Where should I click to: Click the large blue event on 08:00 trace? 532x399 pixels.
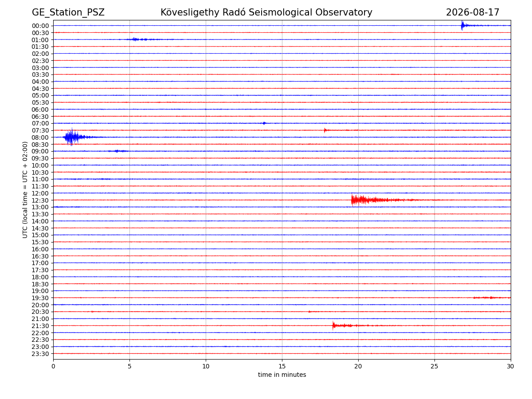click(73, 137)
